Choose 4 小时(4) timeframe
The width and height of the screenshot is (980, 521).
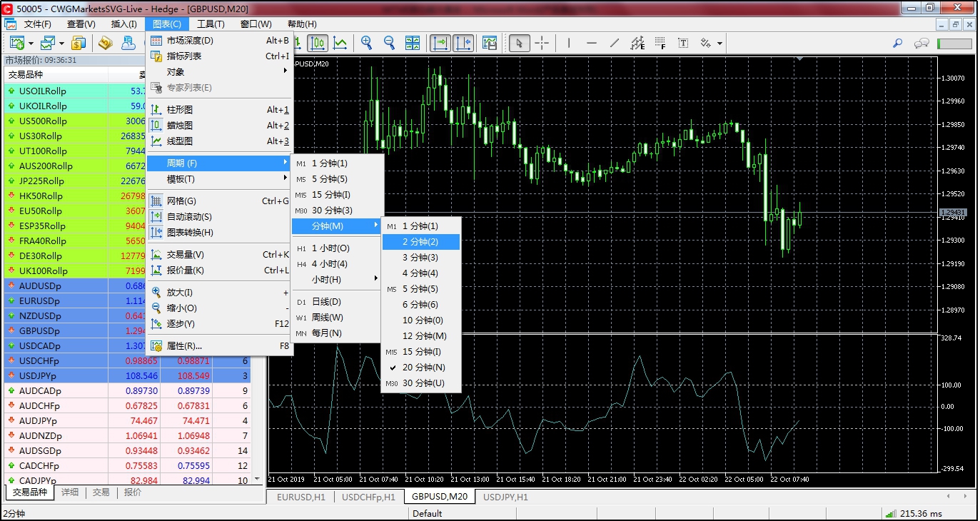[x=338, y=264]
